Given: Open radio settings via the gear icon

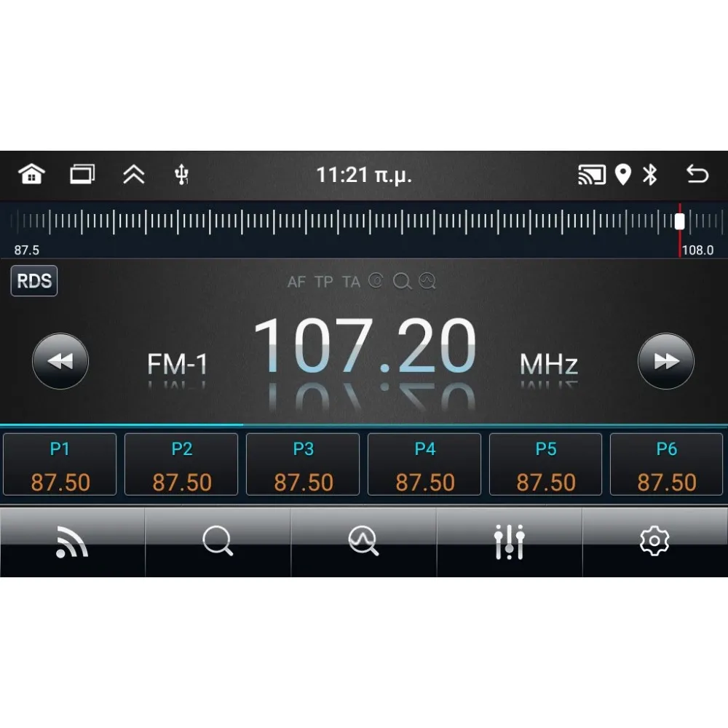Looking at the screenshot, I should [654, 541].
